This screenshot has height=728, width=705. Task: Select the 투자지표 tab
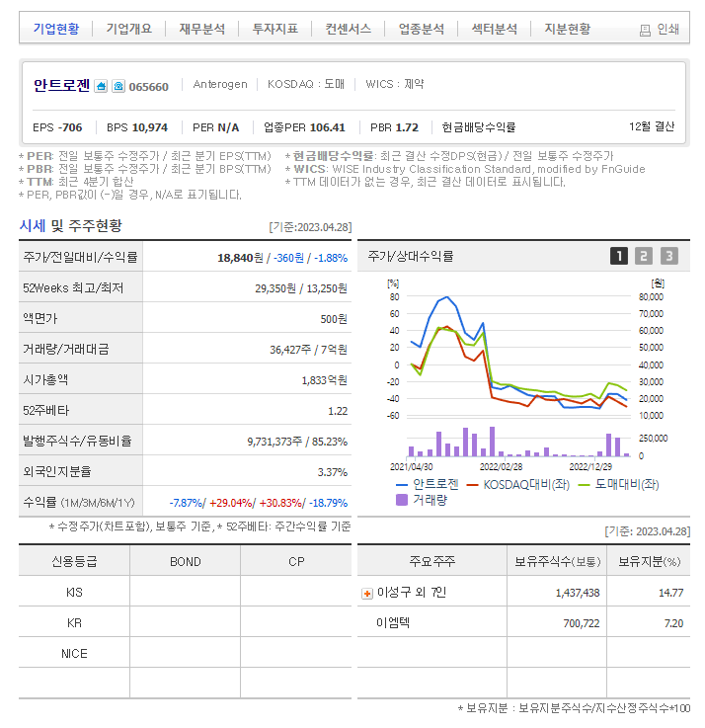[275, 29]
